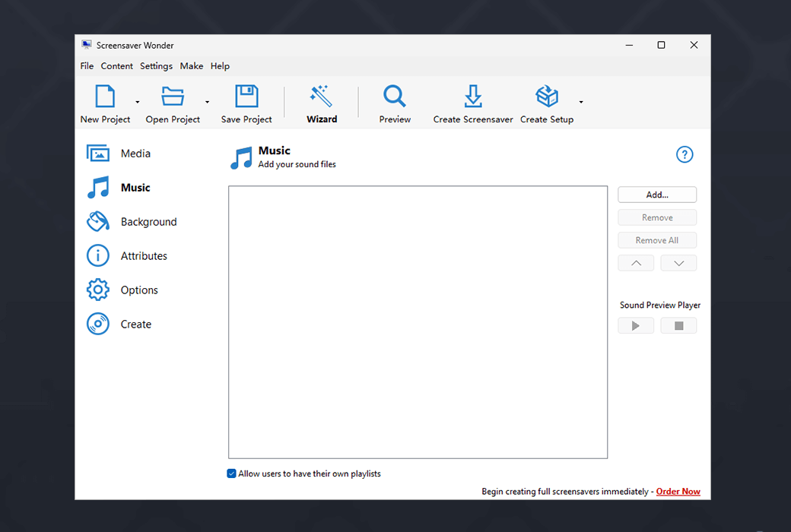Switch to the Media section
791x532 pixels.
click(119, 154)
